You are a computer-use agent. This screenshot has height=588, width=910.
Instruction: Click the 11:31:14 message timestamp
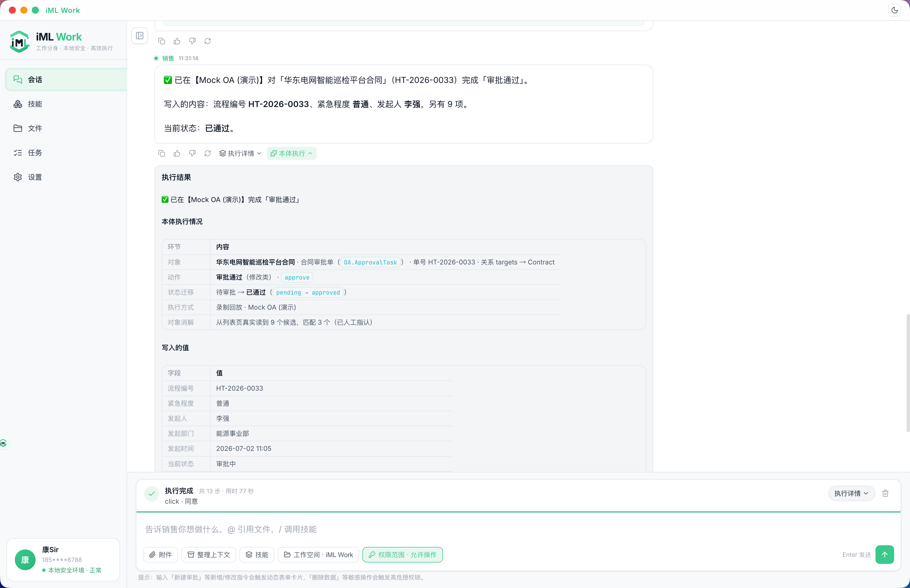(188, 58)
